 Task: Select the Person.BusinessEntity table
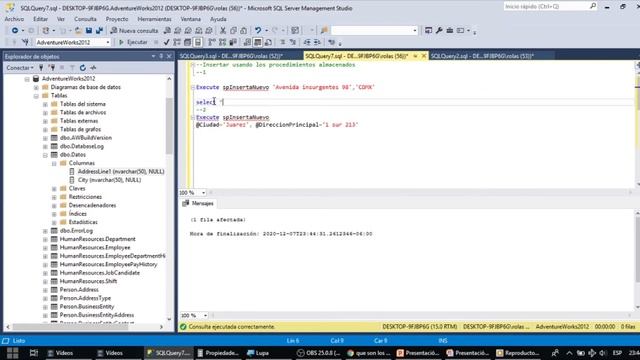coord(87,307)
